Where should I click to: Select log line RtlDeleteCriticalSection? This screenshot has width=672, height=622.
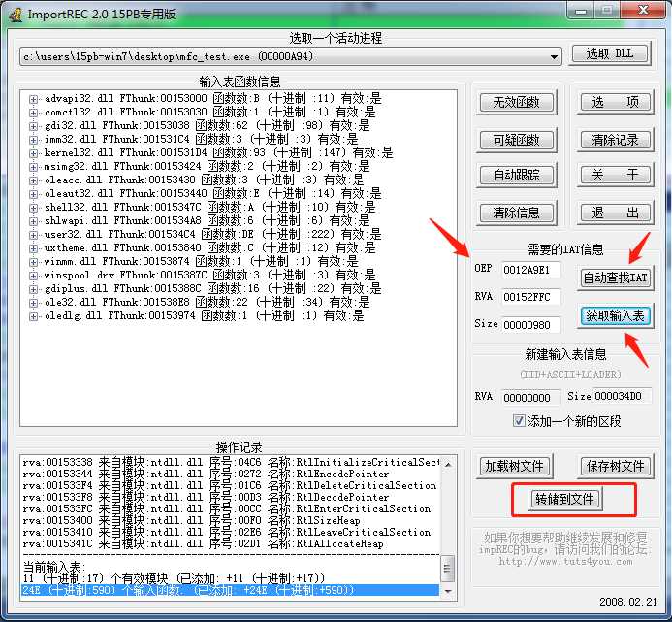(x=229, y=485)
